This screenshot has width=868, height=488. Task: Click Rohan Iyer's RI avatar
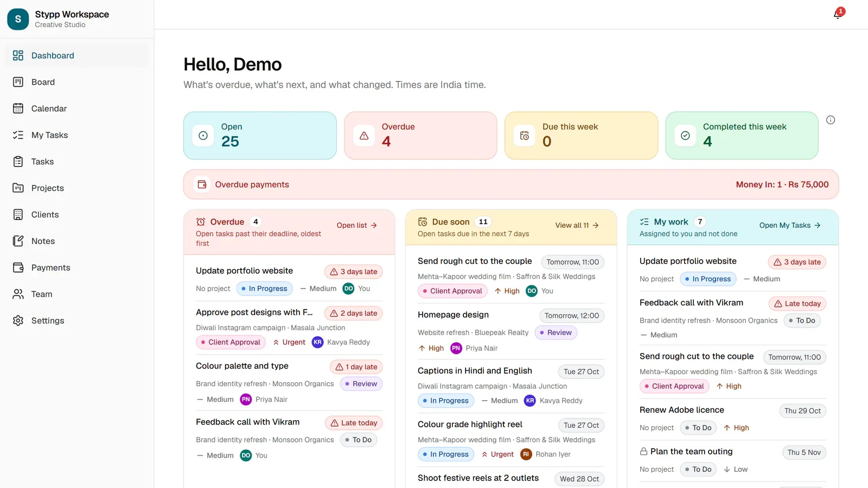[x=526, y=454]
